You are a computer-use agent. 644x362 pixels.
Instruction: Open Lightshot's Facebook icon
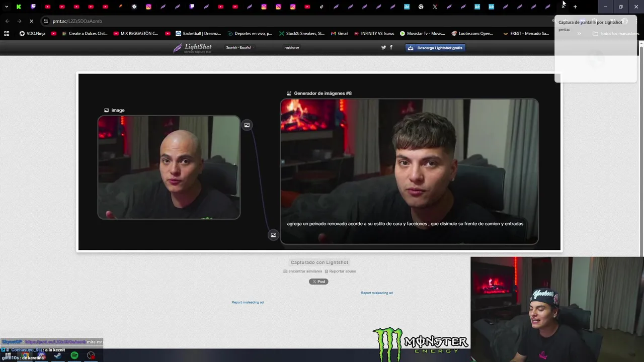click(391, 47)
